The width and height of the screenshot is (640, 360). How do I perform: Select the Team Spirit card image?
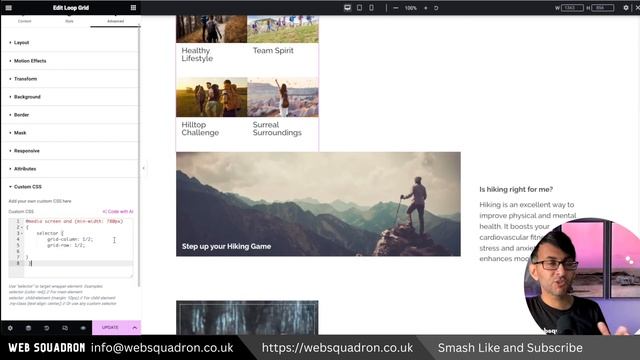point(283,29)
